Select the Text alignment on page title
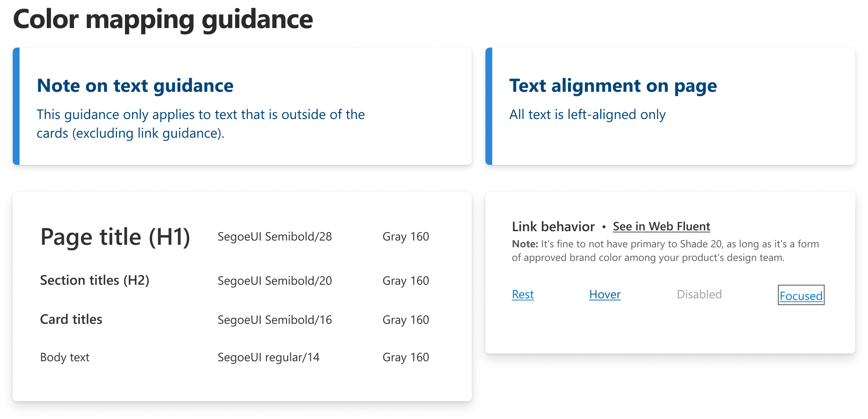 pos(613,86)
